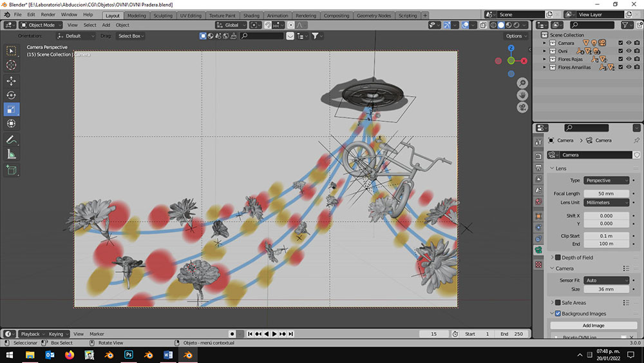Open Photoshop from the Windows taskbar
This screenshot has height=363, width=644.
pos(129,355)
